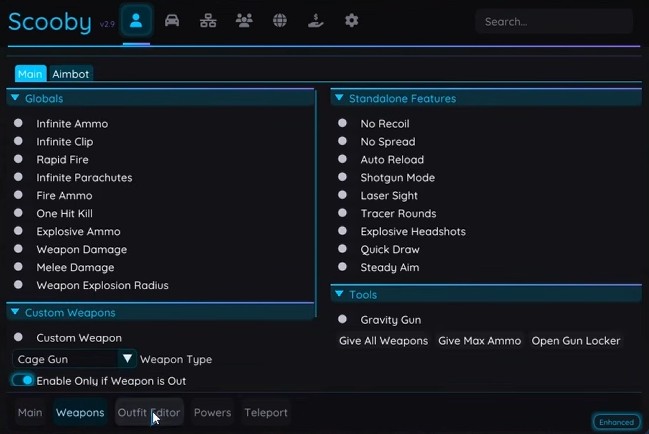Viewport: 649px width, 434px height.
Task: Select the Main sub-tab at top
Action: 30,74
